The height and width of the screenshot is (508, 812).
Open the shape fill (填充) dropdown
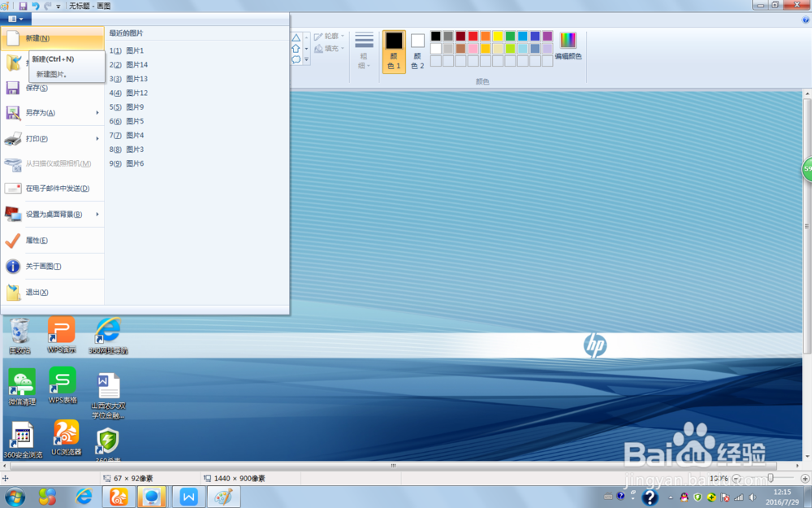[329, 48]
